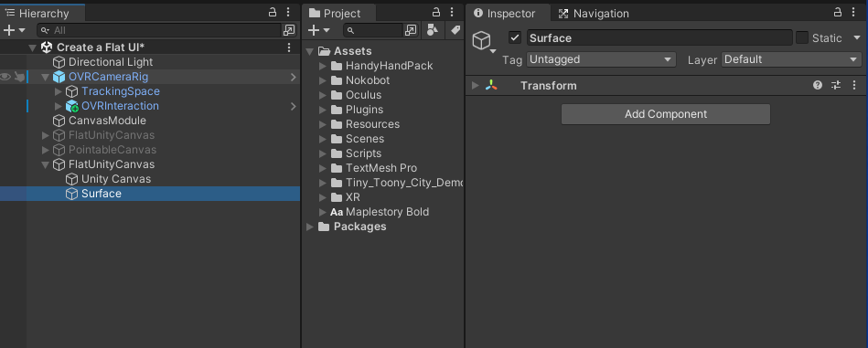
Task: Lock the Hierarchy panel
Action: coord(273,12)
